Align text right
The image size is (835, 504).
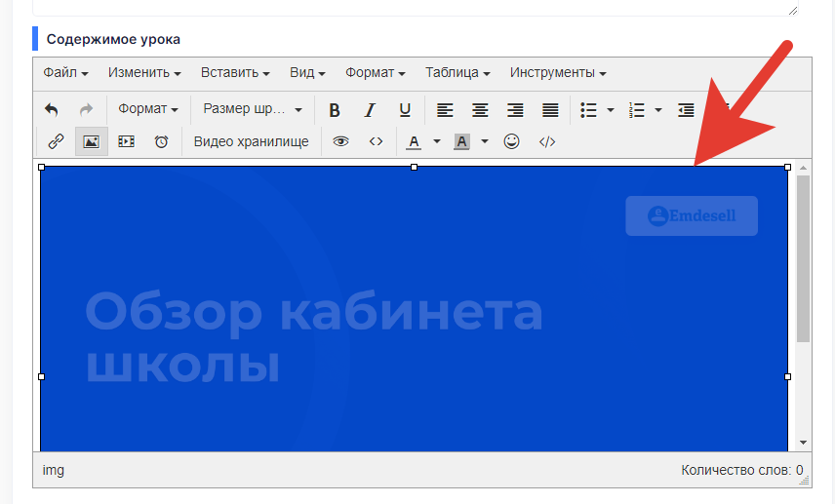coord(515,110)
